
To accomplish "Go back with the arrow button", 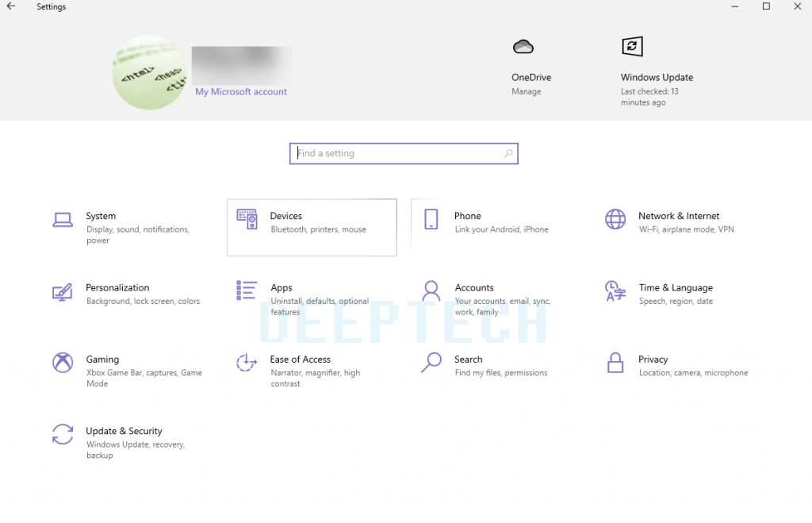I will point(11,6).
